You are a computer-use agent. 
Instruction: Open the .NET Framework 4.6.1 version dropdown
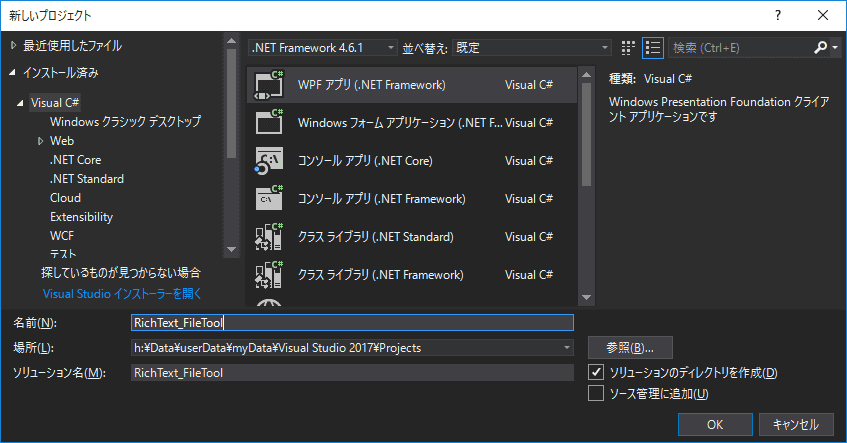pyautogui.click(x=322, y=48)
